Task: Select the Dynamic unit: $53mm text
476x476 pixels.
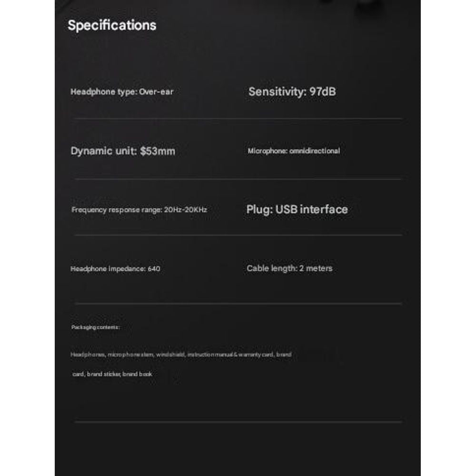Action: click(x=123, y=151)
